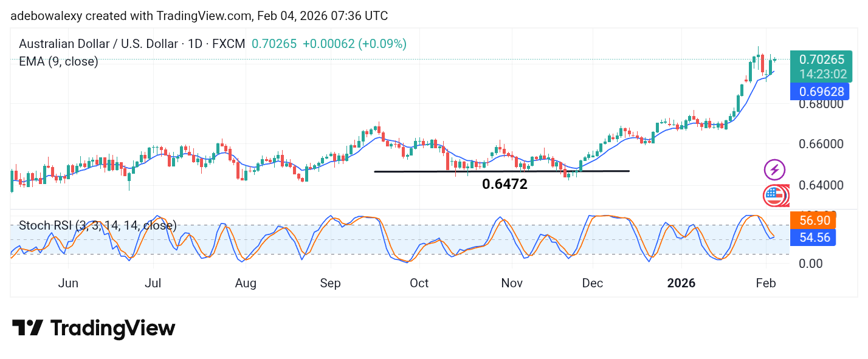Click the Aug label on time axis
This screenshot has height=359, width=868.
tap(246, 283)
